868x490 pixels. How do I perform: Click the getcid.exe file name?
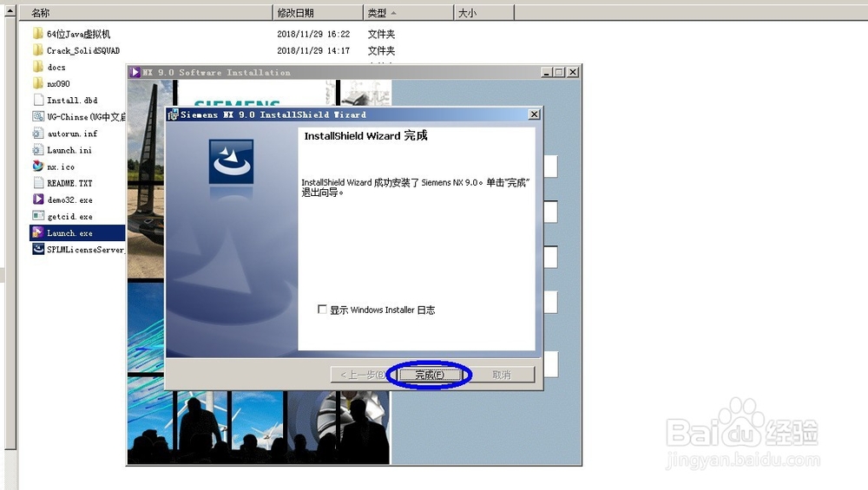(69, 217)
